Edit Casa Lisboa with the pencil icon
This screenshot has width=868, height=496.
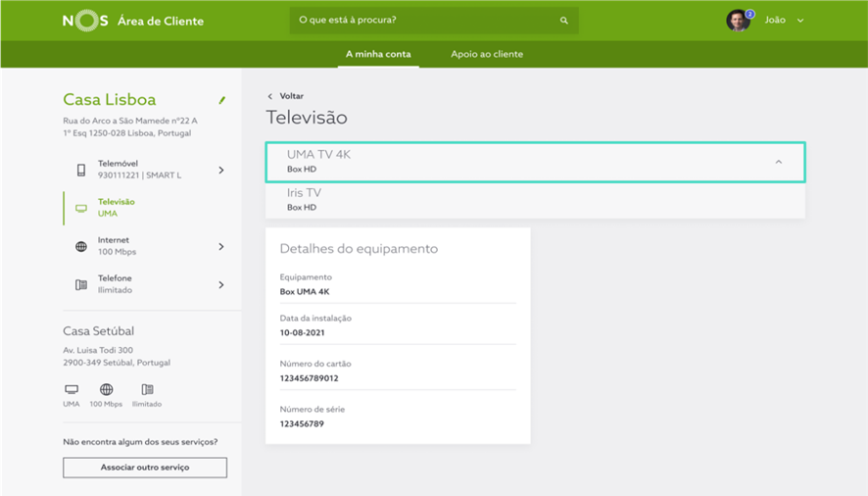[222, 100]
